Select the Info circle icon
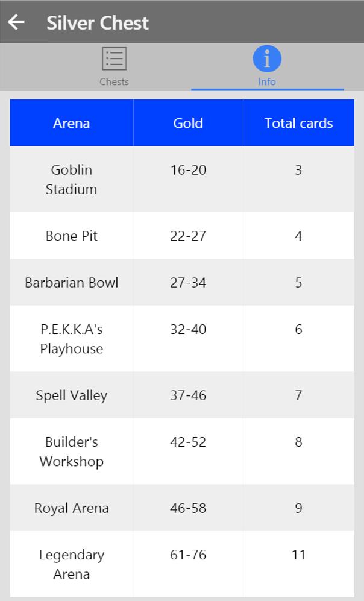This screenshot has height=601, width=364. pos(267,59)
